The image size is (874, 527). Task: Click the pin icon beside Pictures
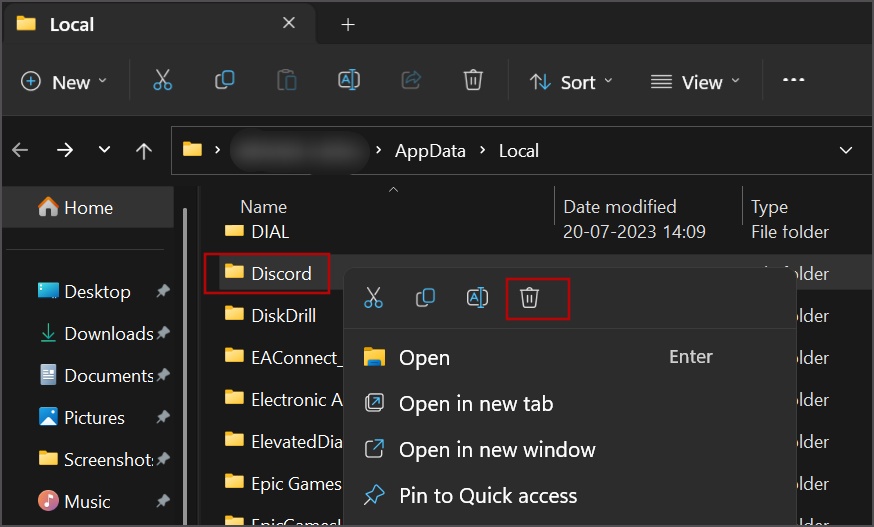pos(163,417)
